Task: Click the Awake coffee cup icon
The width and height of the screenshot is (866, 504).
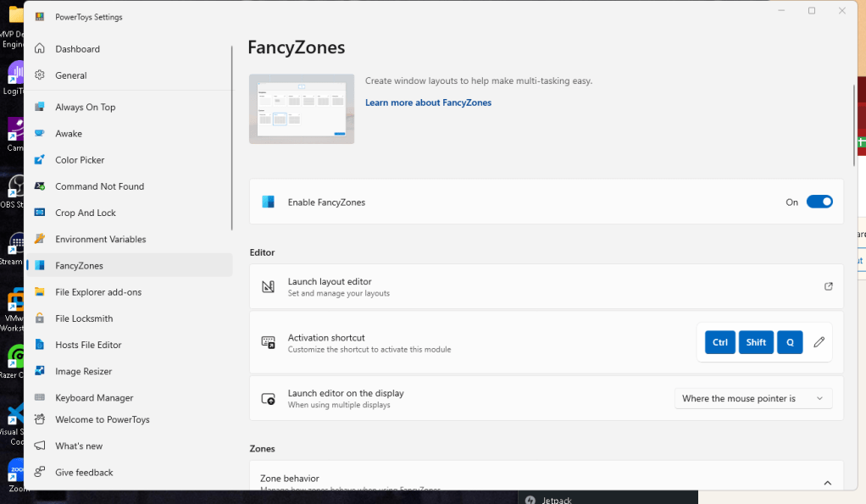Action: click(x=40, y=134)
